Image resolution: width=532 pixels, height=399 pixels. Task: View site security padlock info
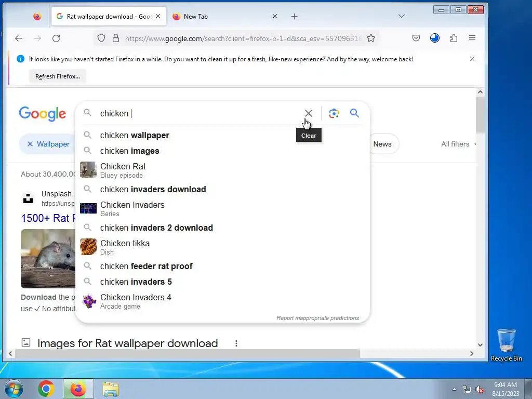click(116, 38)
